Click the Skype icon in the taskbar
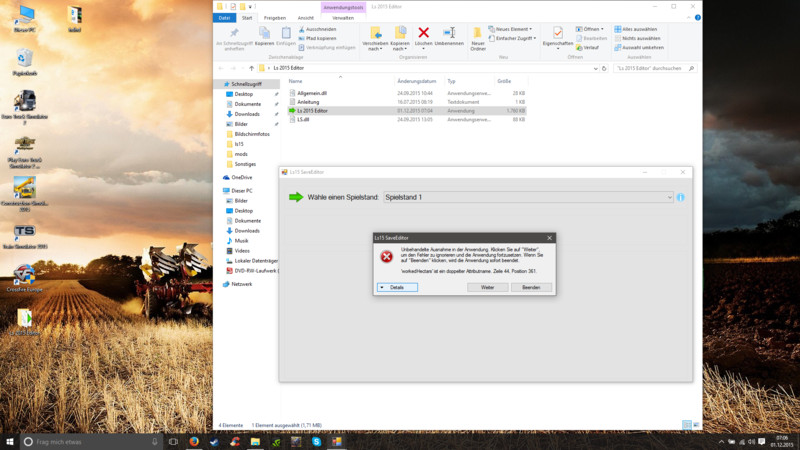 [316, 441]
